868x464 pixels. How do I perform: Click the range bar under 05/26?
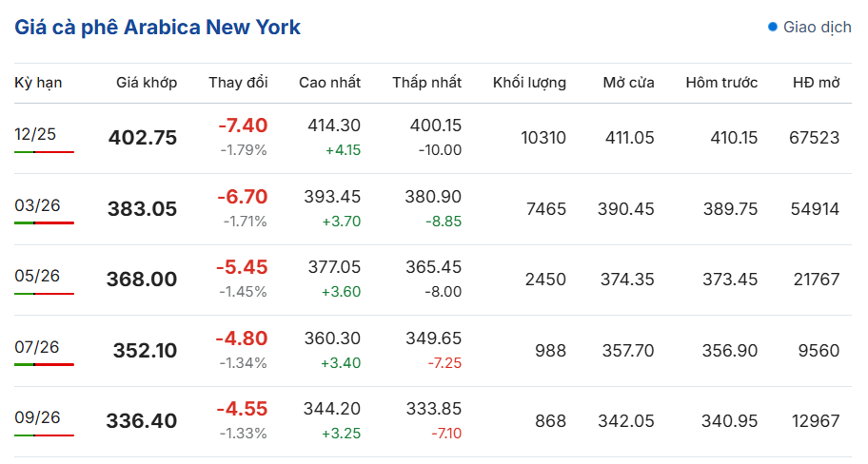(44, 293)
